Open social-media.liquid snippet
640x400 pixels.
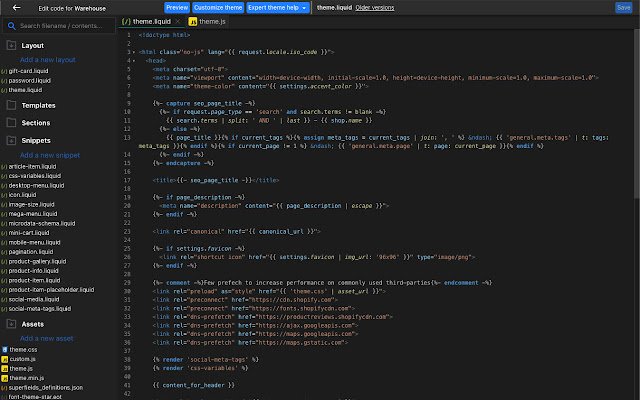click(34, 299)
